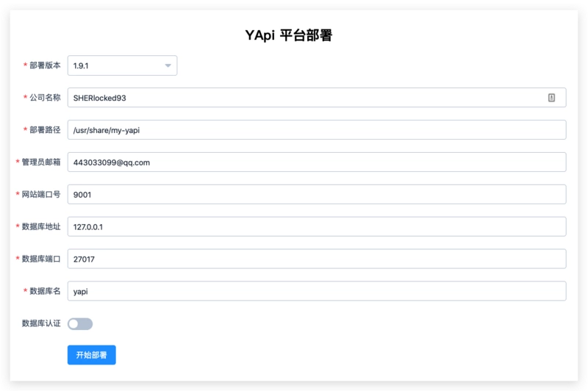Screen dimensions: 588x391
Task: Click the 数据库地址 label
Action: click(41, 226)
